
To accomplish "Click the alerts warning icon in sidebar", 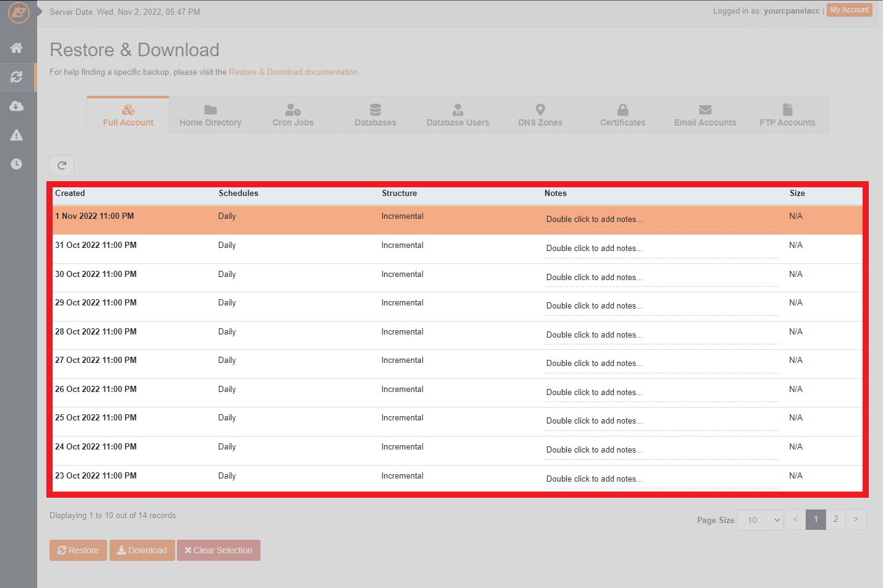I will [x=16, y=135].
